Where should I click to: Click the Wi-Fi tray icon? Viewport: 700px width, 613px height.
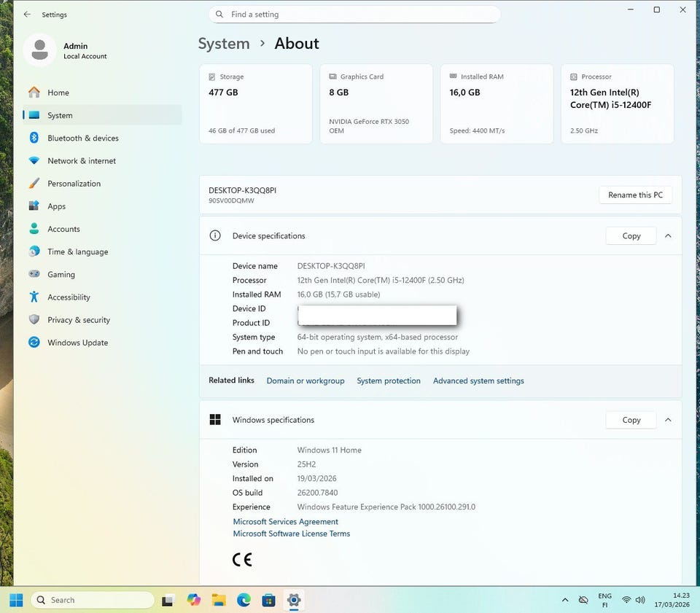click(x=626, y=600)
